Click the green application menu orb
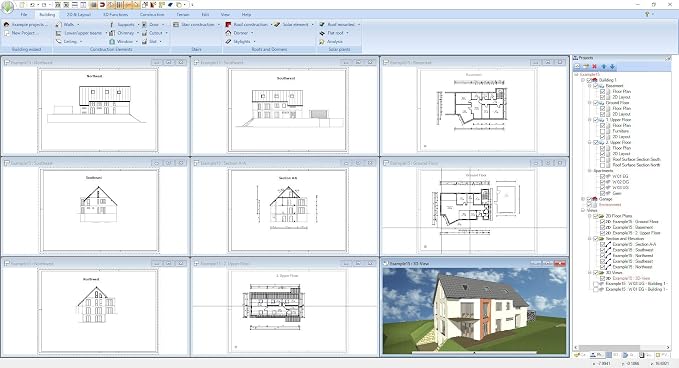This screenshot has height=368, width=679. (7, 7)
